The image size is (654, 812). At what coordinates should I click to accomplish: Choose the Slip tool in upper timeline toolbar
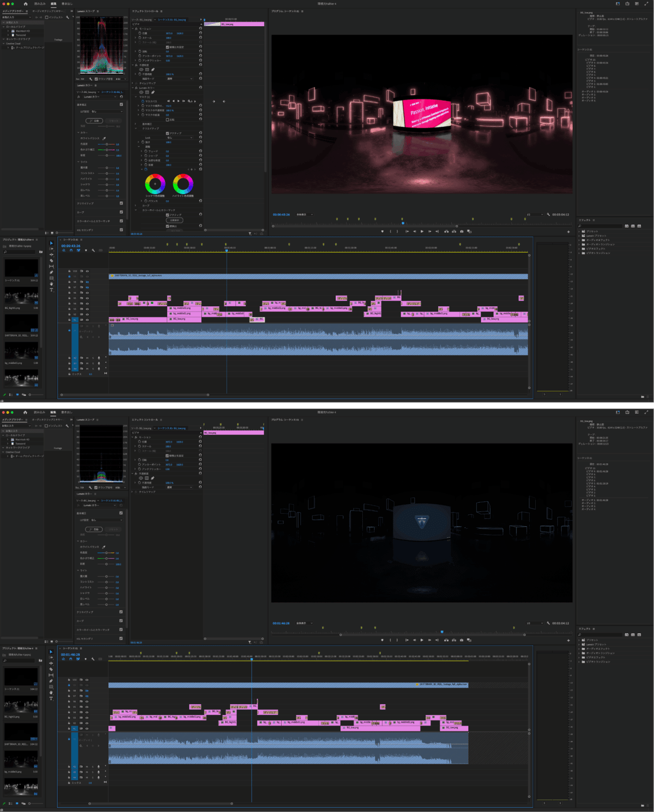tap(51, 267)
